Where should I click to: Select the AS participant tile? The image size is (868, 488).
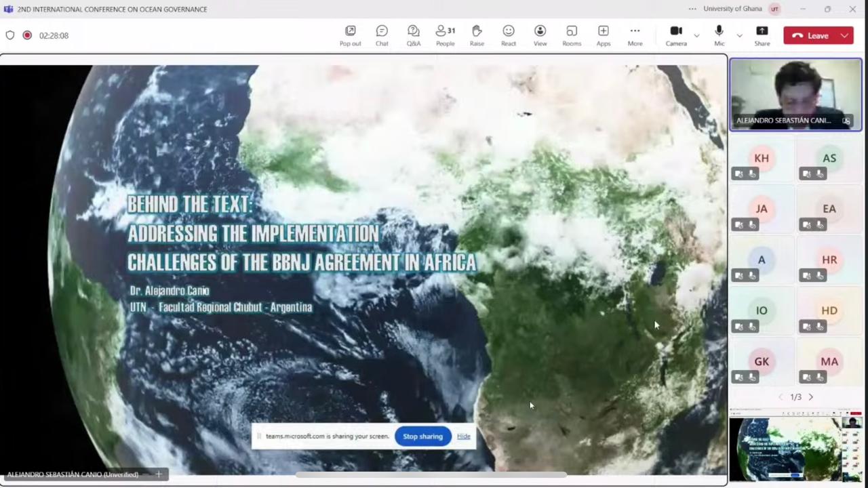[x=829, y=159]
